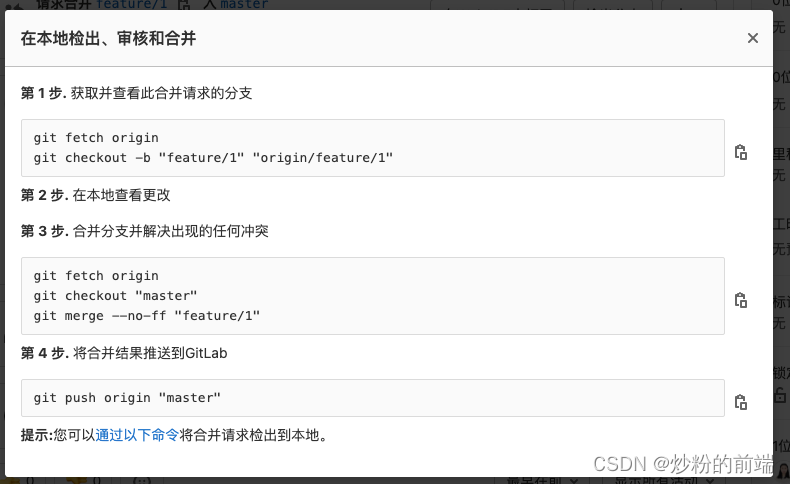
Task: Click the lock discussion icon in sidebar
Action: tap(780, 394)
